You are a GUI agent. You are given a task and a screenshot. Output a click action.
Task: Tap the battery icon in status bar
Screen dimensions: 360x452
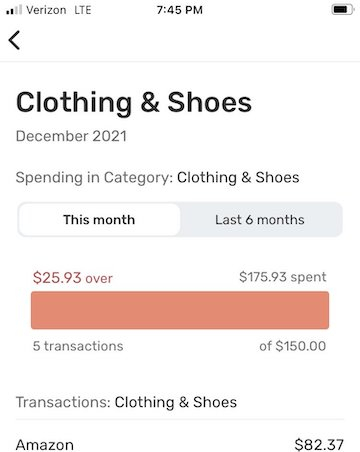(x=342, y=10)
